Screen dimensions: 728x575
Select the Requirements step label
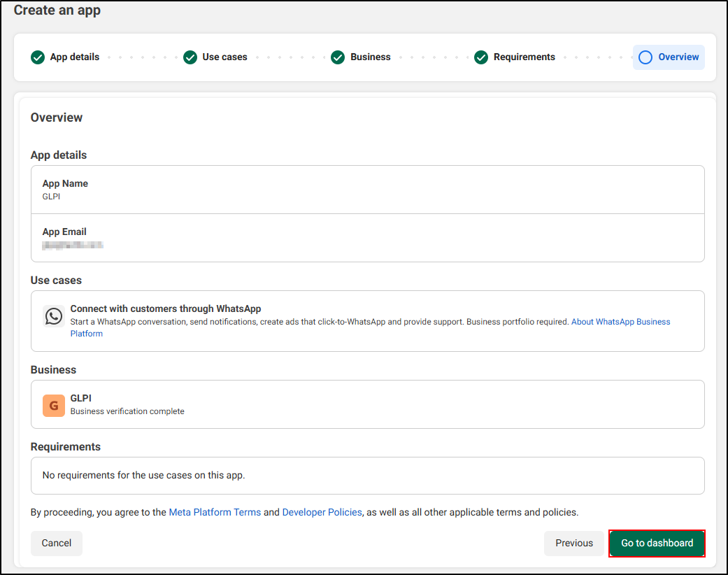coord(524,57)
